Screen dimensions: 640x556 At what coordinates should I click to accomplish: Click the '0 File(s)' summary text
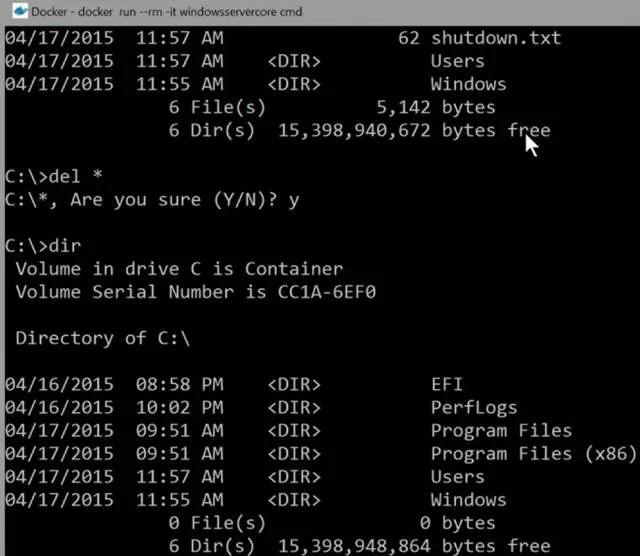coord(217,523)
